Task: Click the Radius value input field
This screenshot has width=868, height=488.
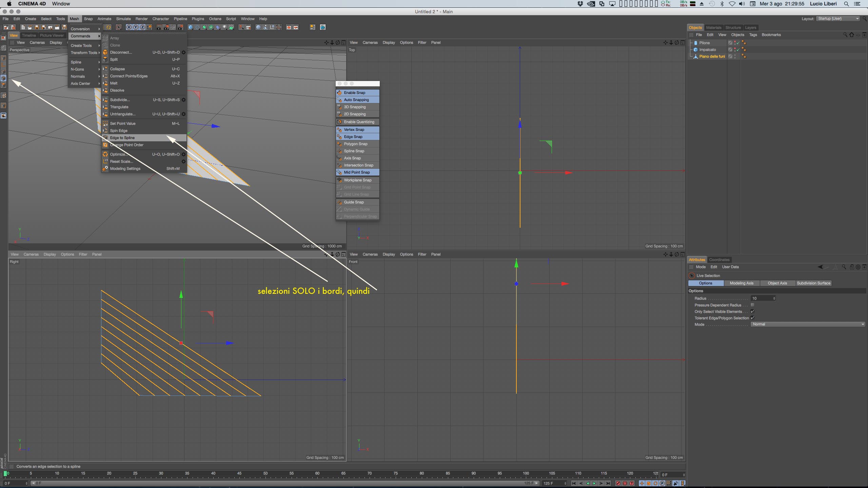Action: (762, 298)
